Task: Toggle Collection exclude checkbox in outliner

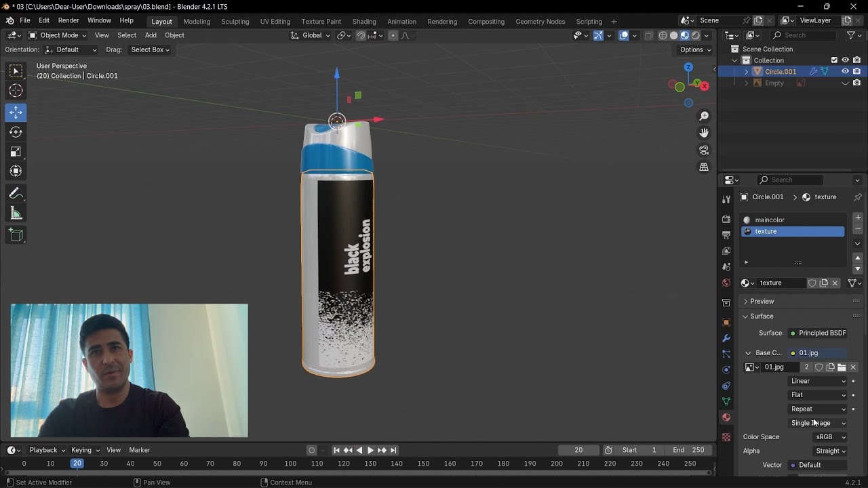Action: pos(834,60)
